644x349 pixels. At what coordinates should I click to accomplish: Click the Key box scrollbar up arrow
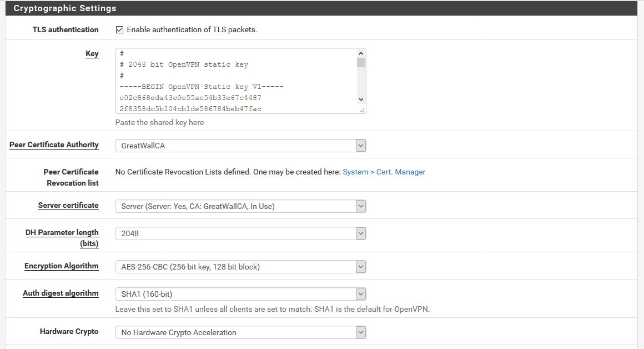pos(361,53)
